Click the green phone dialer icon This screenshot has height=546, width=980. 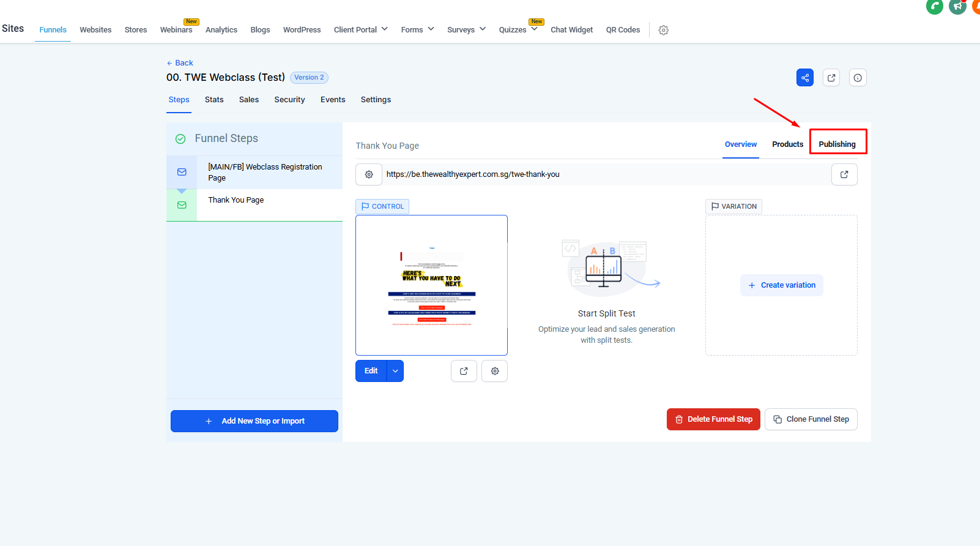[x=934, y=7]
